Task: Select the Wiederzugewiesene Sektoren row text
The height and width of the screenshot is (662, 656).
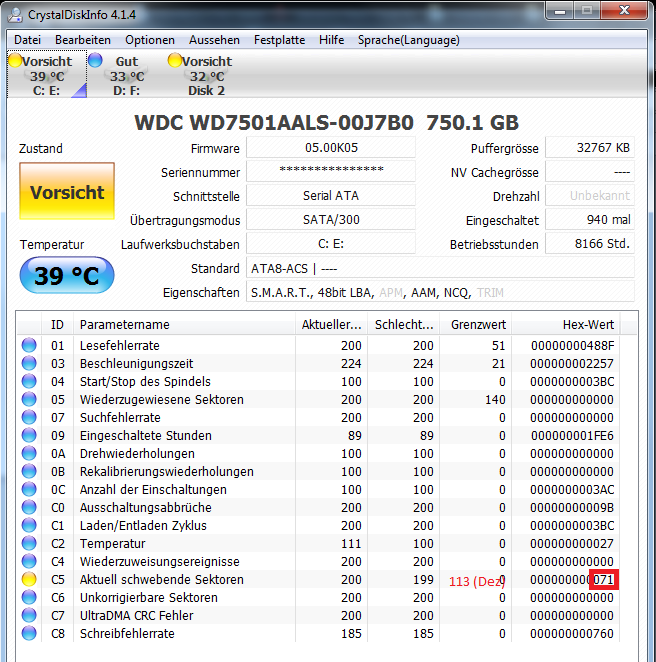Action: click(x=162, y=399)
